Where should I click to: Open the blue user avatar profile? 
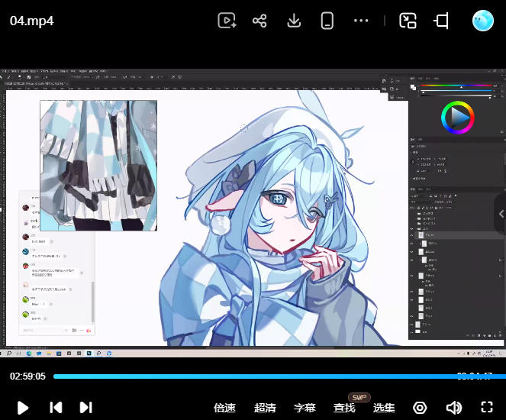click(x=483, y=21)
